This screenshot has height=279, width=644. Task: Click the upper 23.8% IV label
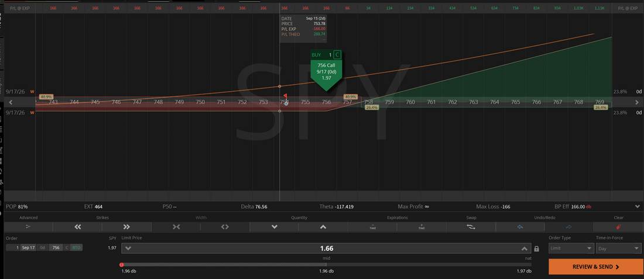click(620, 92)
